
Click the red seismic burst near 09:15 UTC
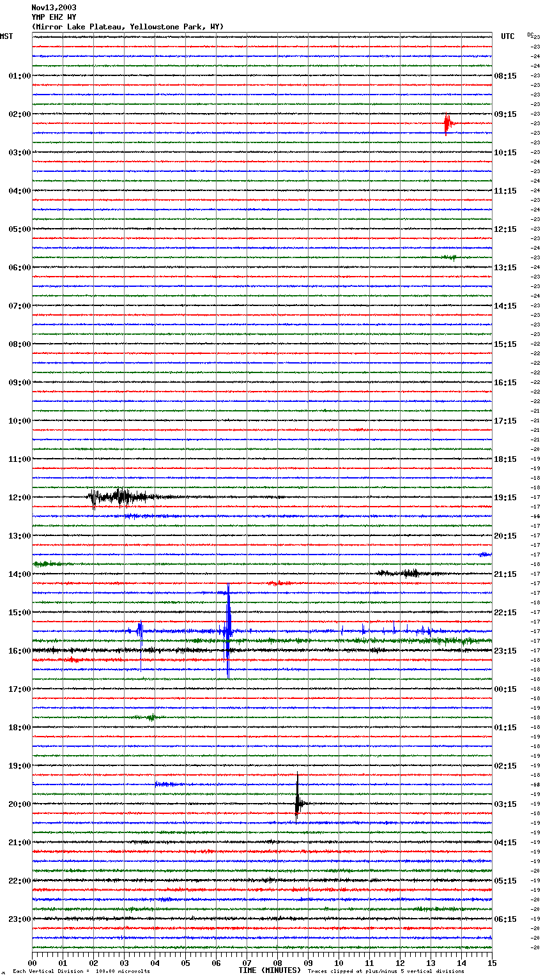tap(448, 123)
